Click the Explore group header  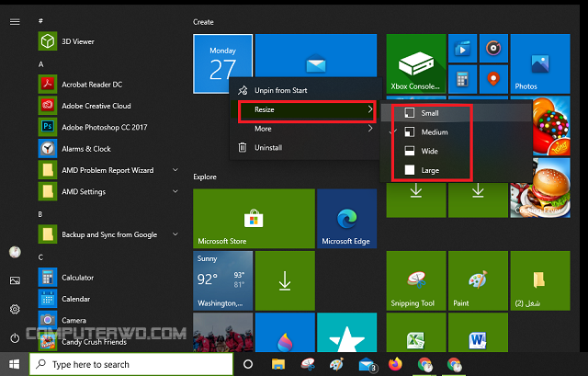(205, 177)
